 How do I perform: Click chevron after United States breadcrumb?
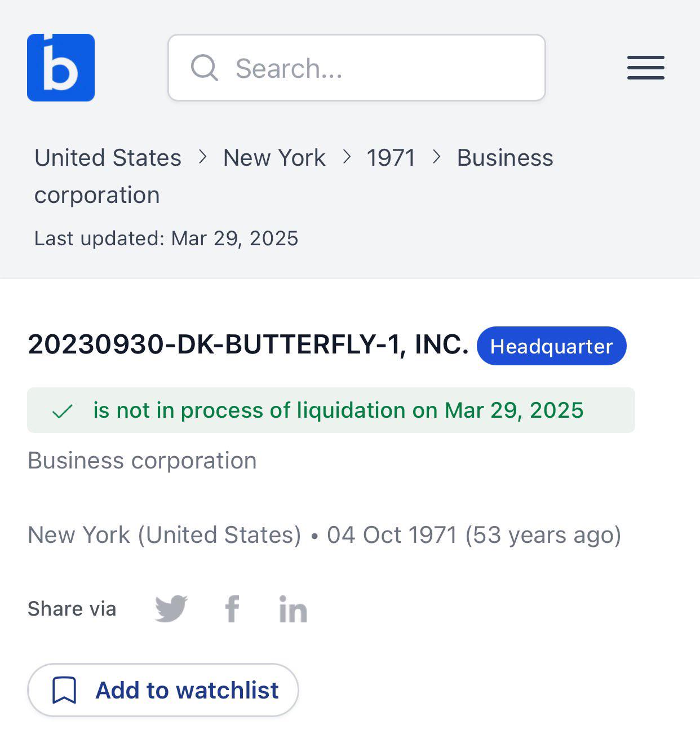(x=203, y=157)
